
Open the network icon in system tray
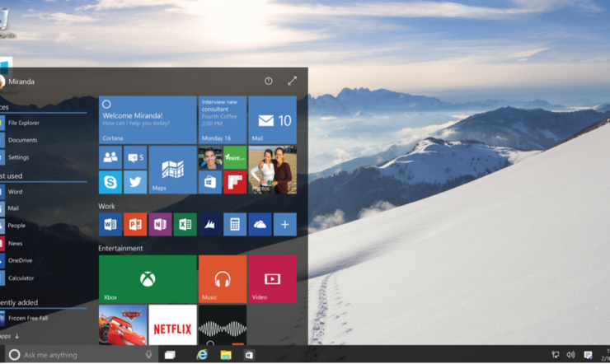[555, 354]
